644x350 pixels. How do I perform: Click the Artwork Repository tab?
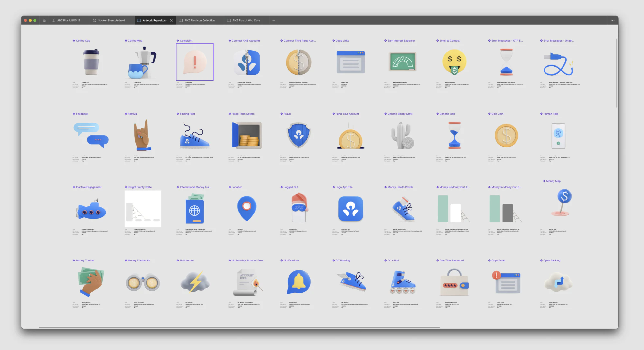[155, 20]
